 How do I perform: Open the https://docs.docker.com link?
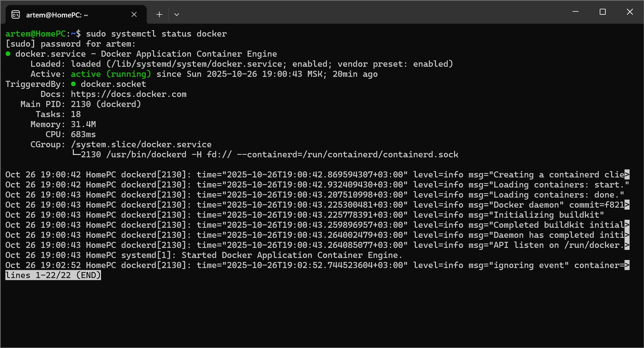point(128,94)
